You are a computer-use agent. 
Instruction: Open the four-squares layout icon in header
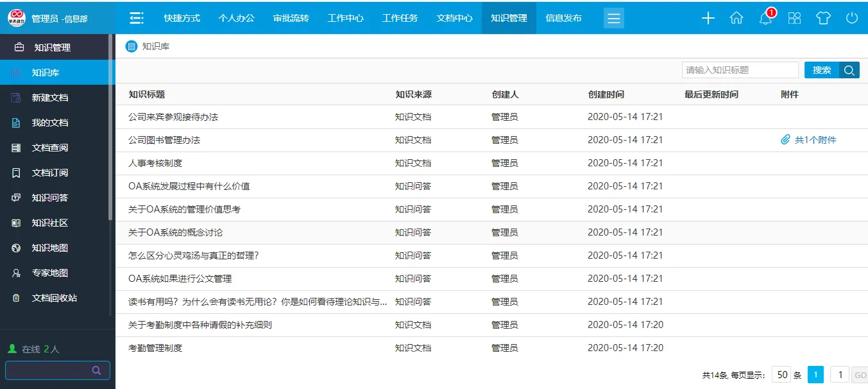click(x=794, y=18)
